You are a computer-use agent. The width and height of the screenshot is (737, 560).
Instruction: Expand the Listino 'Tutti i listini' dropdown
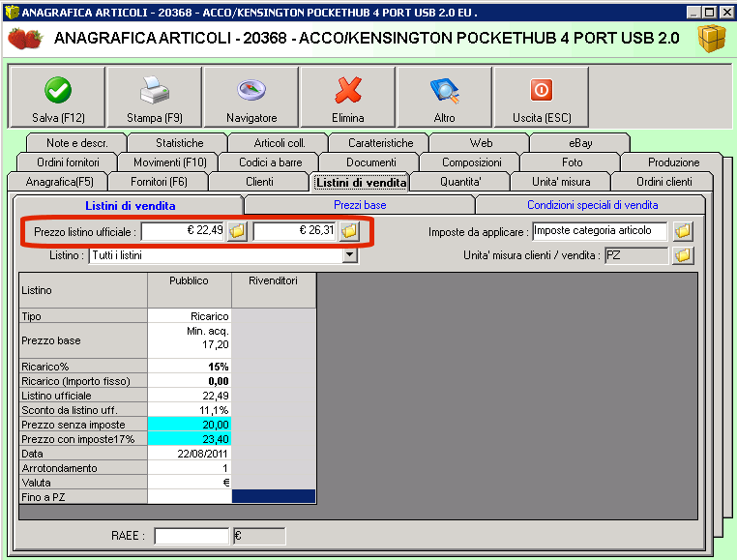tap(349, 255)
